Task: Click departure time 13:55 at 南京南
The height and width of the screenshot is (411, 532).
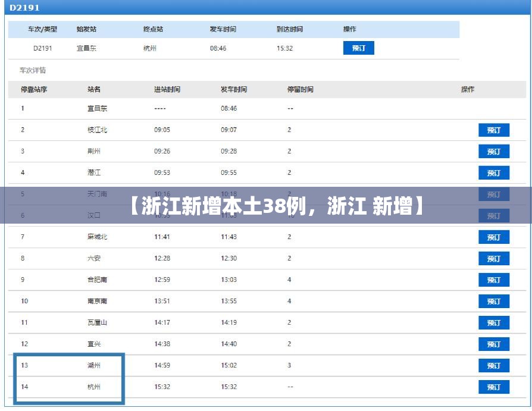Action: point(229,301)
